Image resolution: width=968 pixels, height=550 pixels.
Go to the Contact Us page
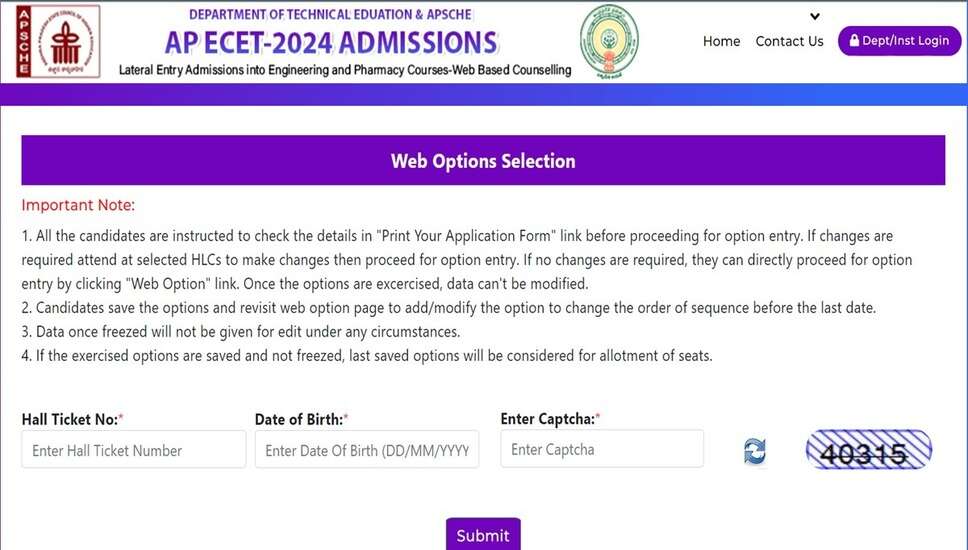[x=789, y=41]
